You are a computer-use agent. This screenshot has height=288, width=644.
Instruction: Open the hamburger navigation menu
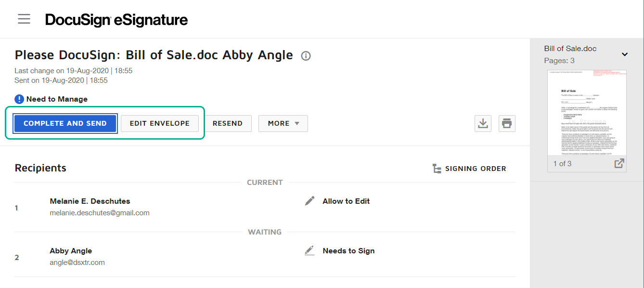[x=24, y=19]
